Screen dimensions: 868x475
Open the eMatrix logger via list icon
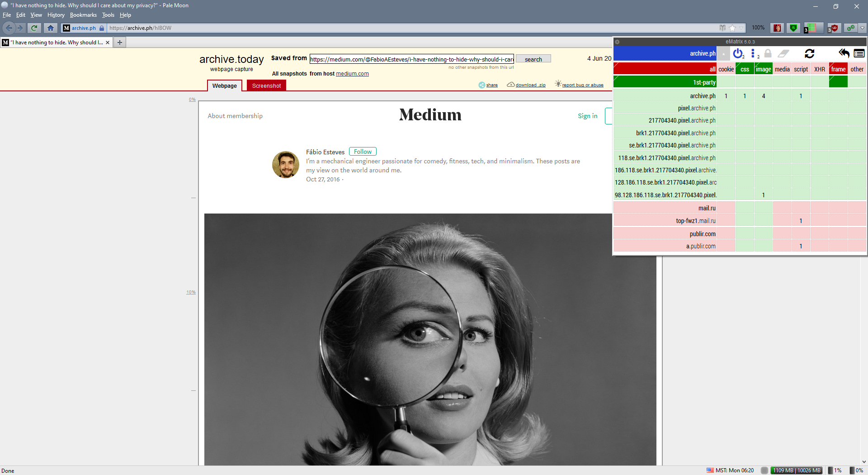pyautogui.click(x=859, y=53)
